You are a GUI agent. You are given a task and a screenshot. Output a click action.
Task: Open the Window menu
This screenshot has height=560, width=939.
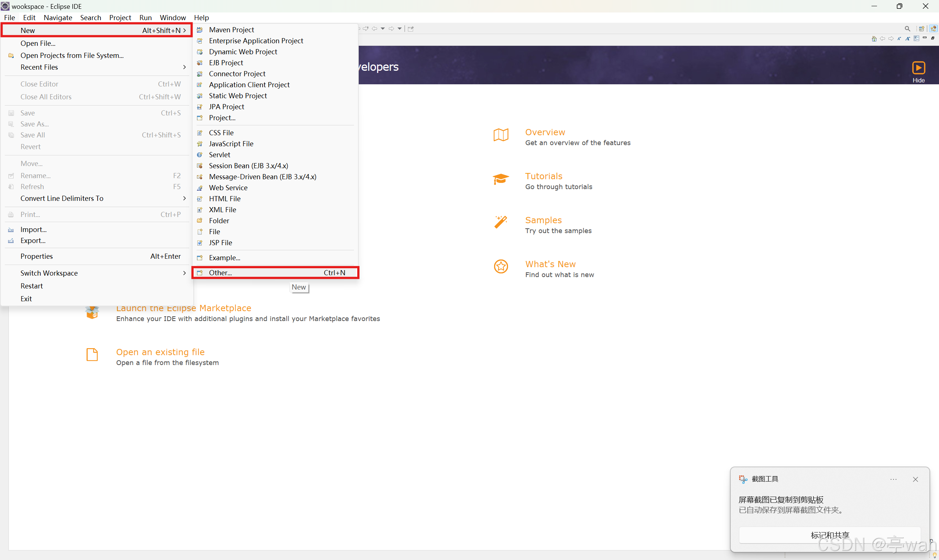point(172,17)
